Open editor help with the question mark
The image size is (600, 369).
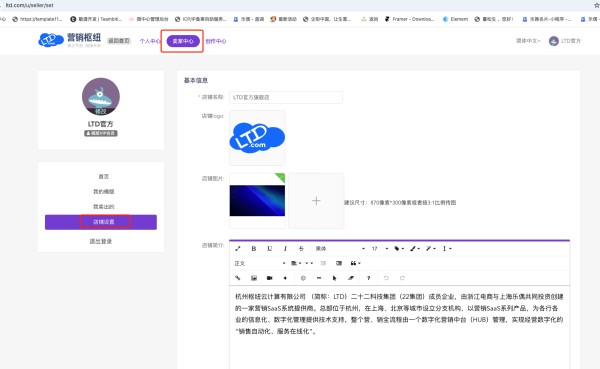(x=368, y=278)
